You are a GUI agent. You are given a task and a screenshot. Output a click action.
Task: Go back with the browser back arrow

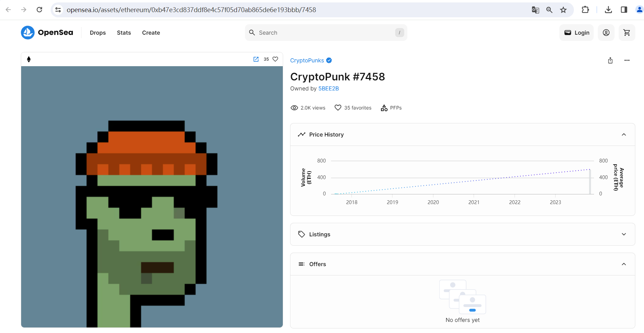8,10
